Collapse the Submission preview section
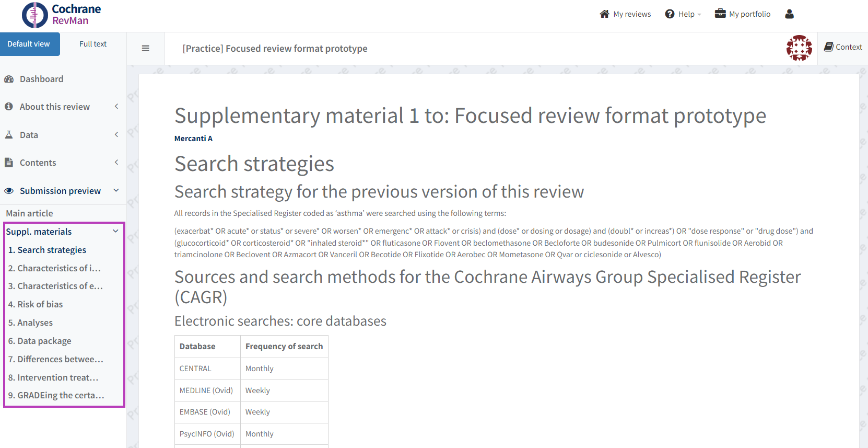The height and width of the screenshot is (448, 868). point(60,191)
